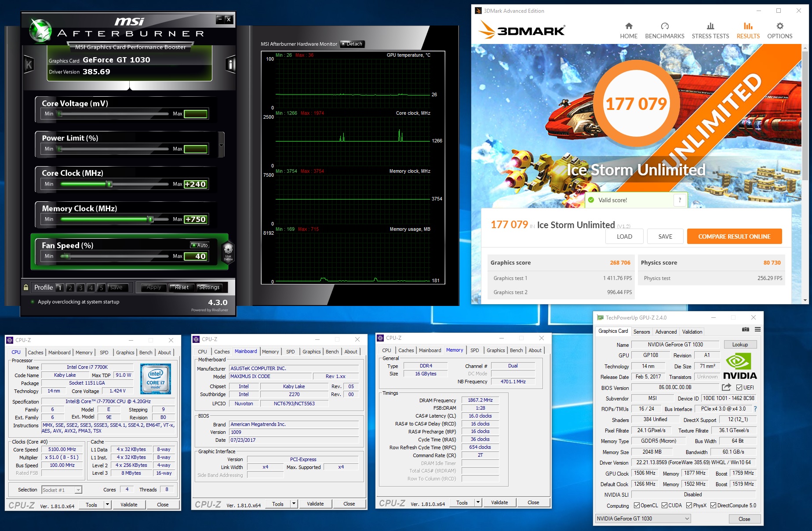Click Validate in CPU-Z Memory window
Viewport: 812px width, 531px height.
(x=499, y=502)
